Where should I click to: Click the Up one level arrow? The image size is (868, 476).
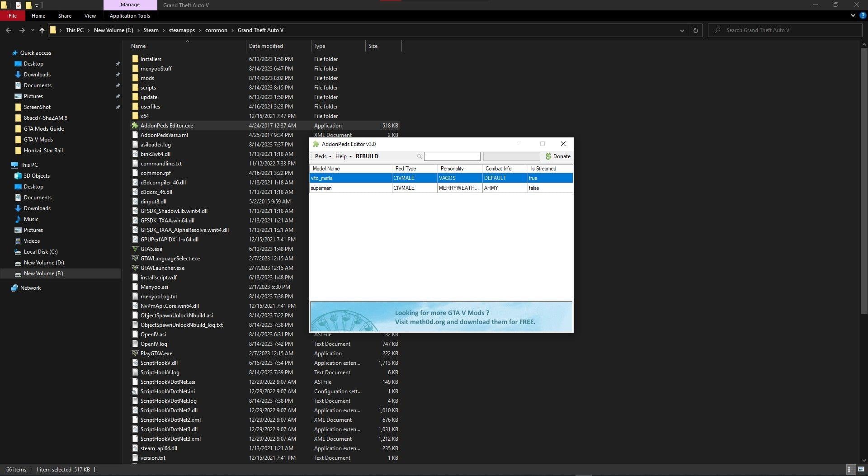tap(42, 30)
